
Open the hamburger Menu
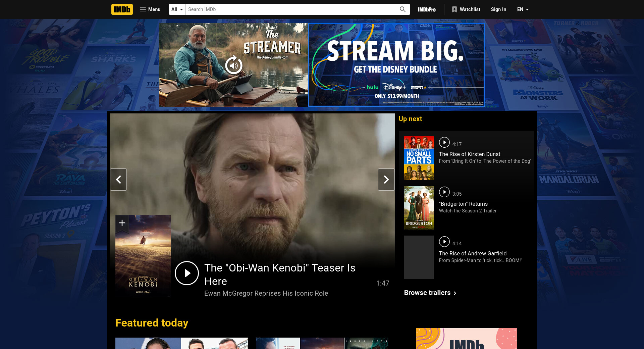[150, 9]
